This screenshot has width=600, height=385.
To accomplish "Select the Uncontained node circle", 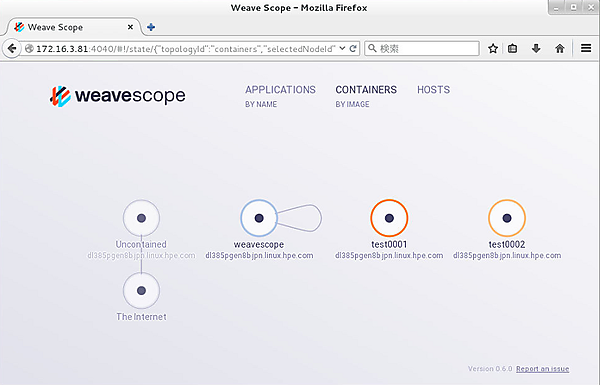I will [x=141, y=218].
